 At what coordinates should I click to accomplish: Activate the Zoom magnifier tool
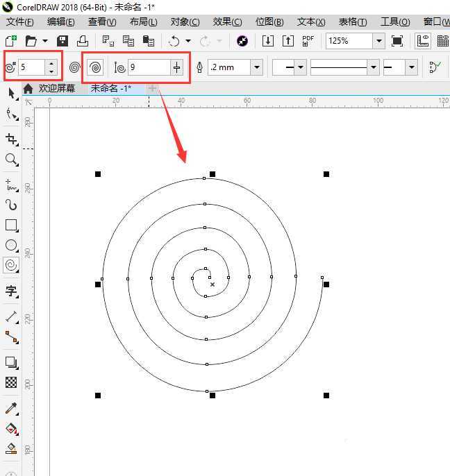pos(11,160)
